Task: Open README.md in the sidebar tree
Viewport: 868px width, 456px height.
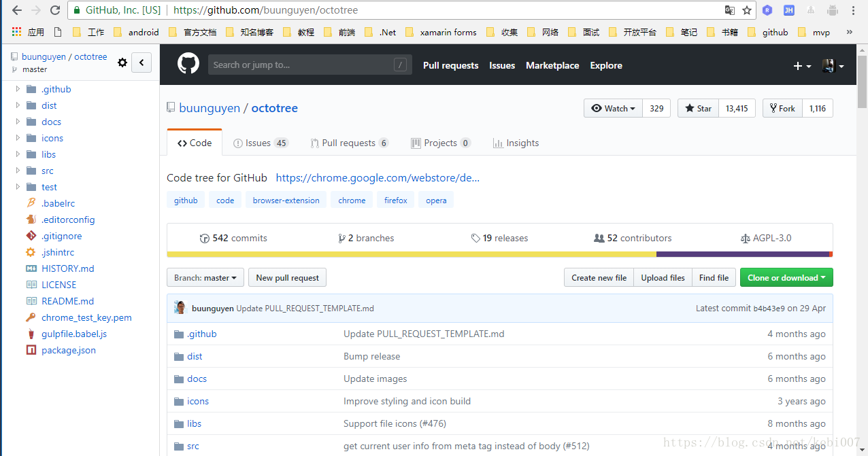Action: (x=68, y=301)
